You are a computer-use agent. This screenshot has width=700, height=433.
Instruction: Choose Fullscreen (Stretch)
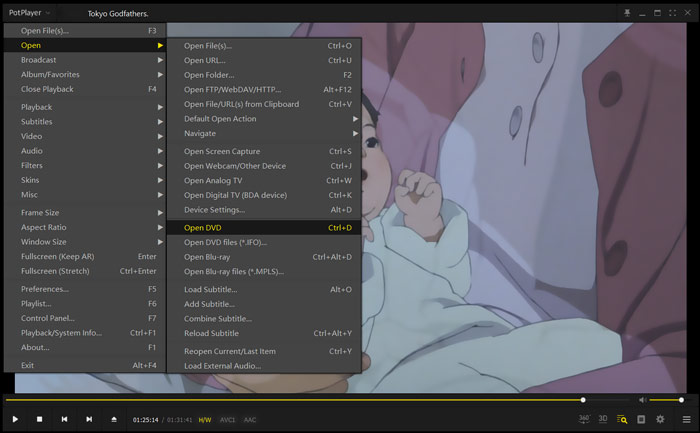pyautogui.click(x=85, y=271)
